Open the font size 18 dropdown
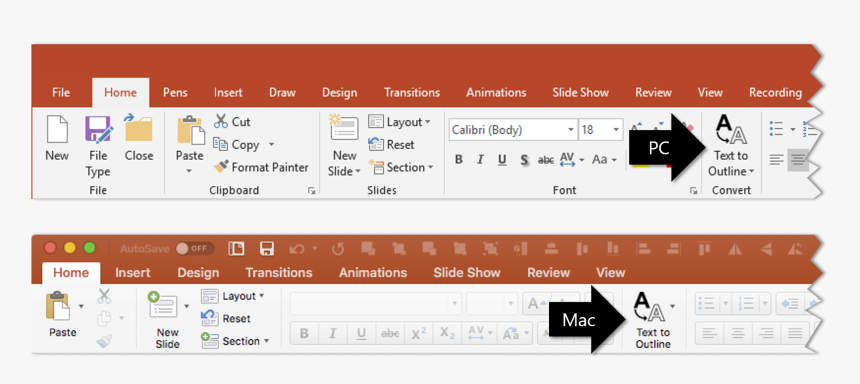 point(616,130)
